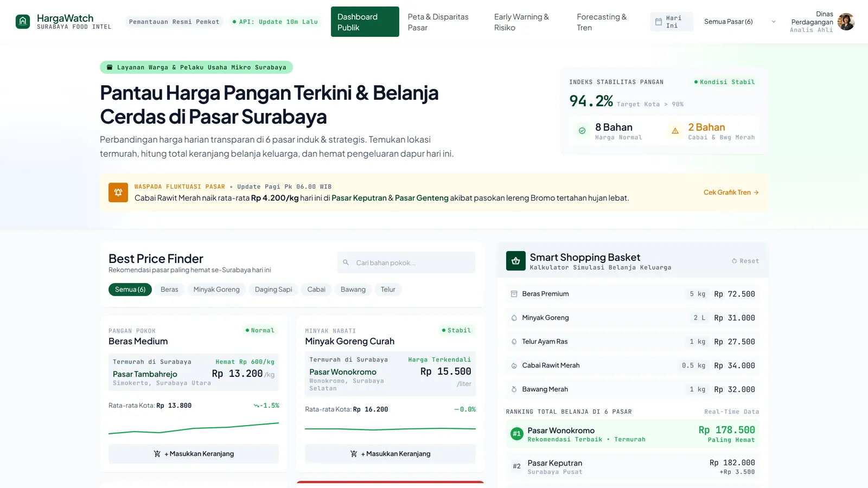Click the Cabai Rawit Merah 0.5 kg quantity
The image size is (868, 488).
[x=693, y=365]
